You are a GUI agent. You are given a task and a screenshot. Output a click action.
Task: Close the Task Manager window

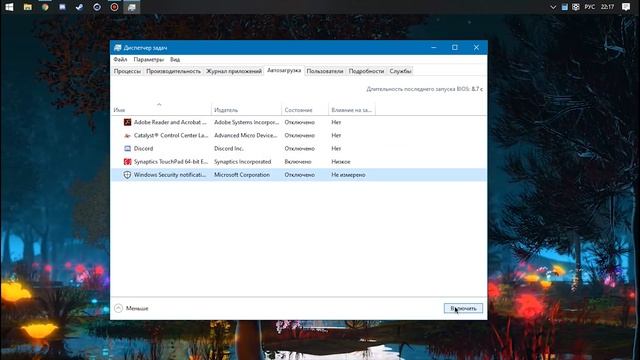[x=476, y=47]
